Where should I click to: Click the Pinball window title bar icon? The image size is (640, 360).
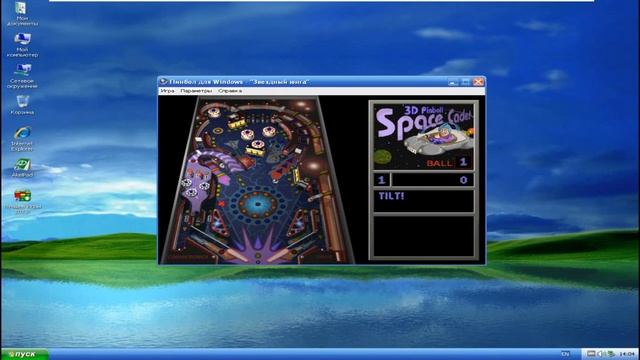[163, 82]
